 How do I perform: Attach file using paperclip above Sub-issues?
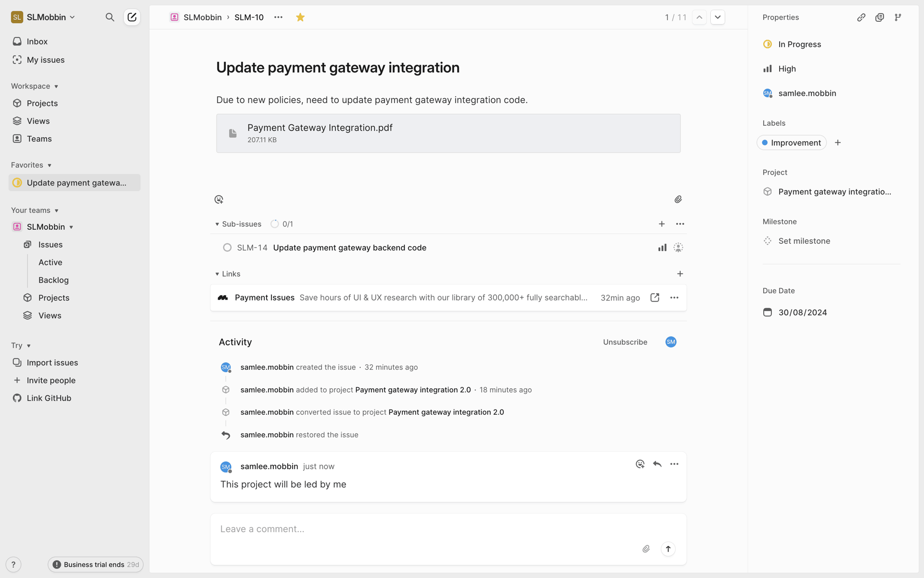coord(678,199)
